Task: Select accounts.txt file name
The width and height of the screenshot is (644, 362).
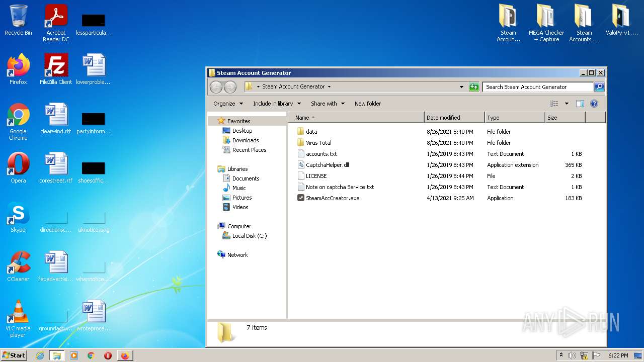Action: pos(321,154)
